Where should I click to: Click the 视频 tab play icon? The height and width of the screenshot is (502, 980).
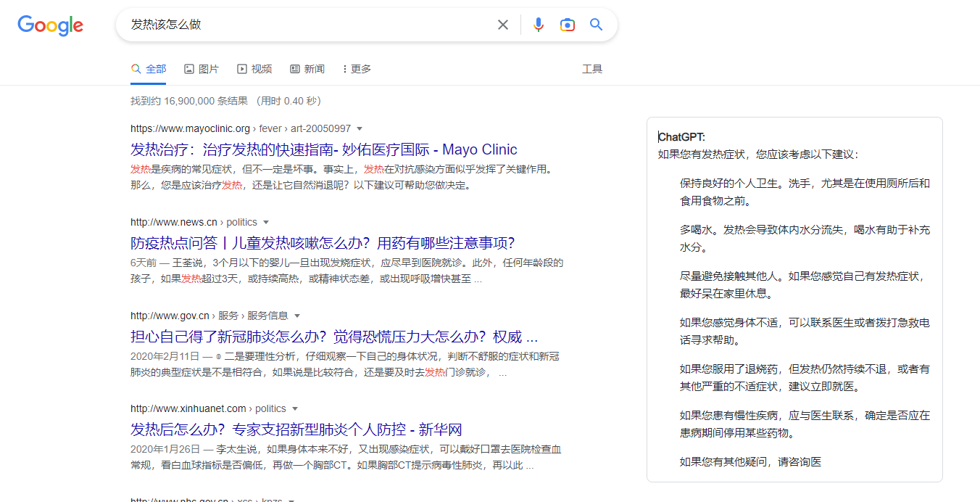tap(242, 69)
